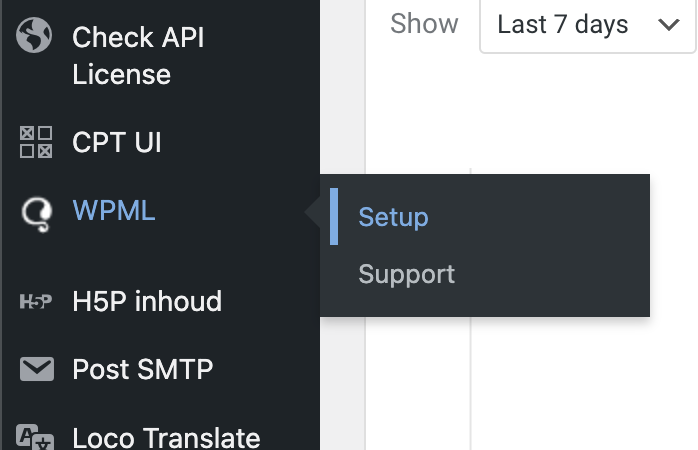Click the empty chart area below the Last 7 days dropdown
Screen dimensions: 698x450
tap(583, 114)
